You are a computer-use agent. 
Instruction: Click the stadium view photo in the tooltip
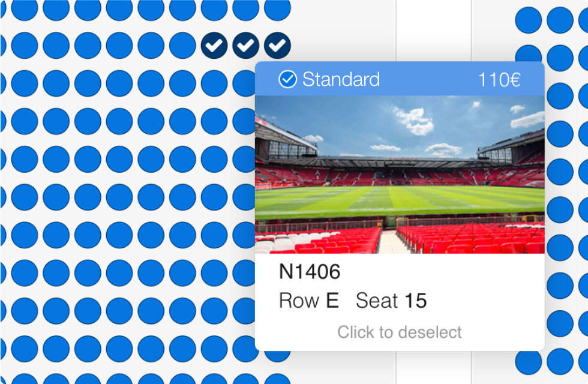(400, 174)
